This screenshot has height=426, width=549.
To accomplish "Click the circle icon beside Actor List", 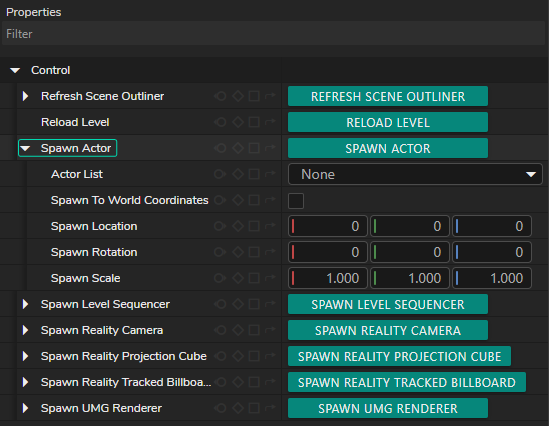I will click(220, 174).
